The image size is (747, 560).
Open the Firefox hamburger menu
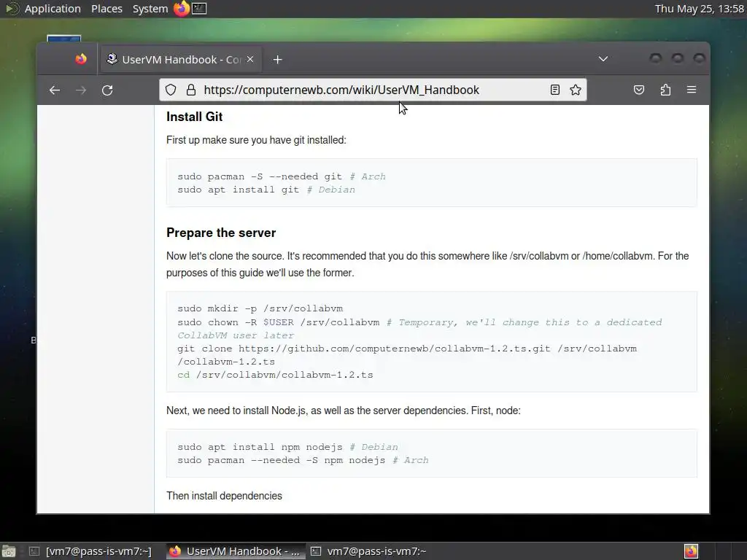[x=692, y=90]
